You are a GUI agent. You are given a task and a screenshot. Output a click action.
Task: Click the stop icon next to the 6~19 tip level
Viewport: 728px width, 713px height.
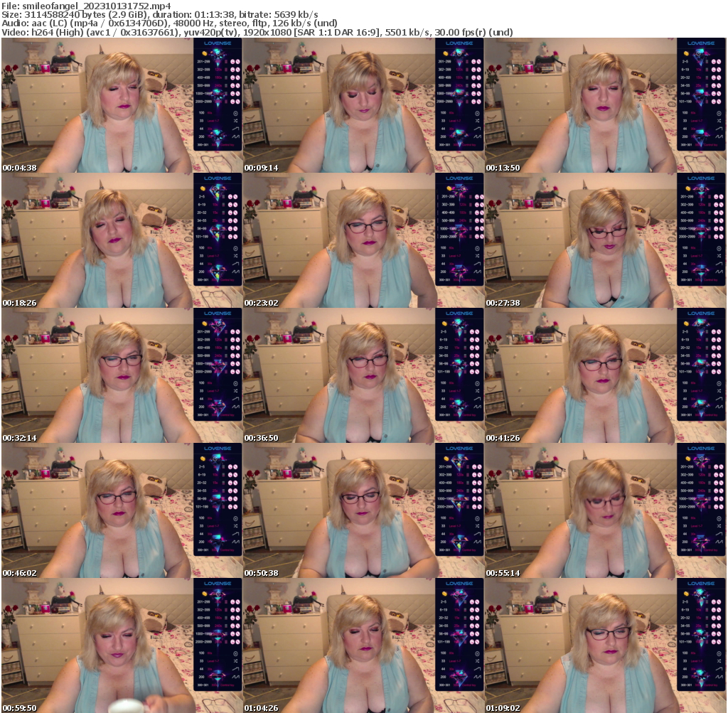719,70
